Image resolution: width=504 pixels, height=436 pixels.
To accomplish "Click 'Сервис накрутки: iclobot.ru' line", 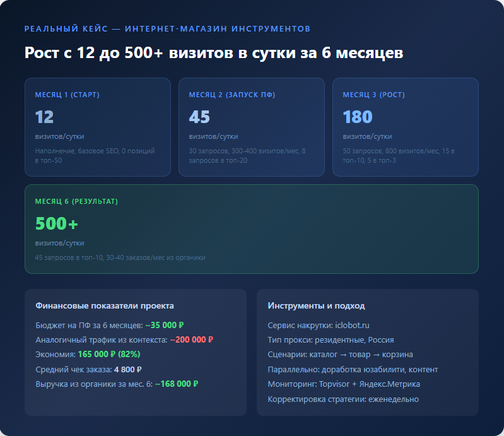I will [x=319, y=326].
